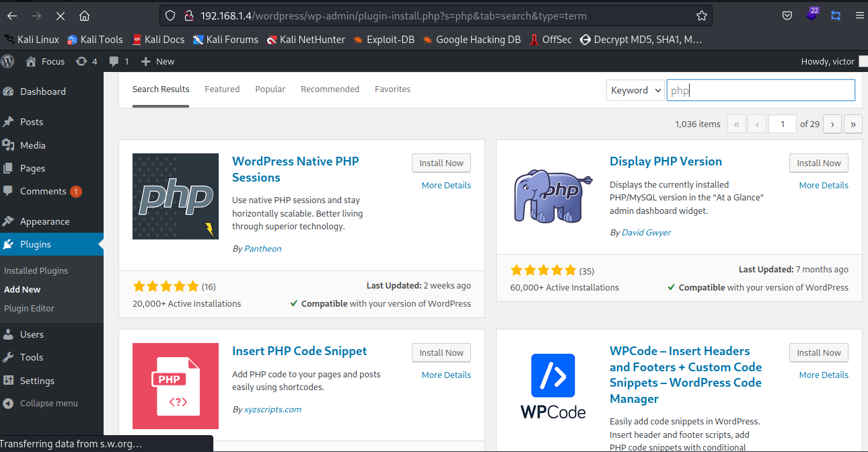868x452 pixels.
Task: View More Details for WPCode
Action: (x=824, y=375)
